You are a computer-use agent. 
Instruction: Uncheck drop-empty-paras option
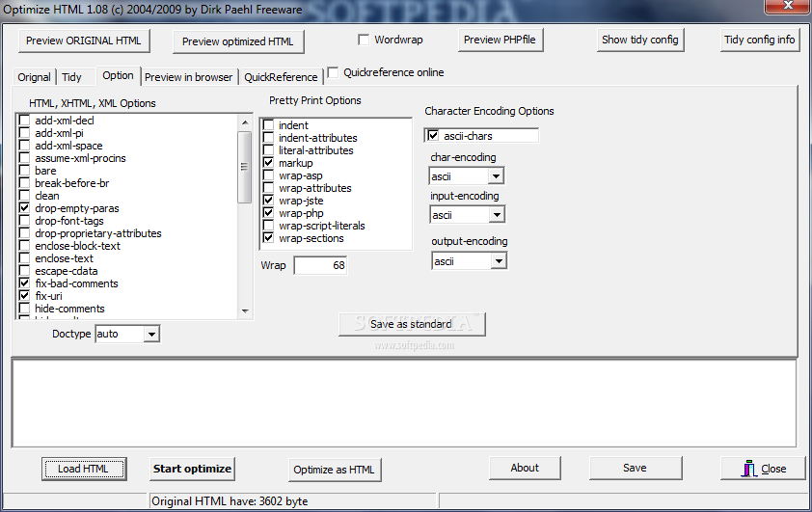coord(24,208)
